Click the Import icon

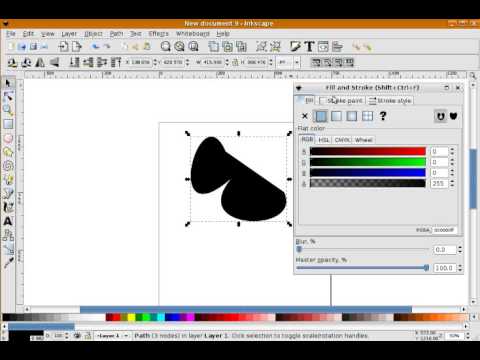pyautogui.click(x=63, y=47)
